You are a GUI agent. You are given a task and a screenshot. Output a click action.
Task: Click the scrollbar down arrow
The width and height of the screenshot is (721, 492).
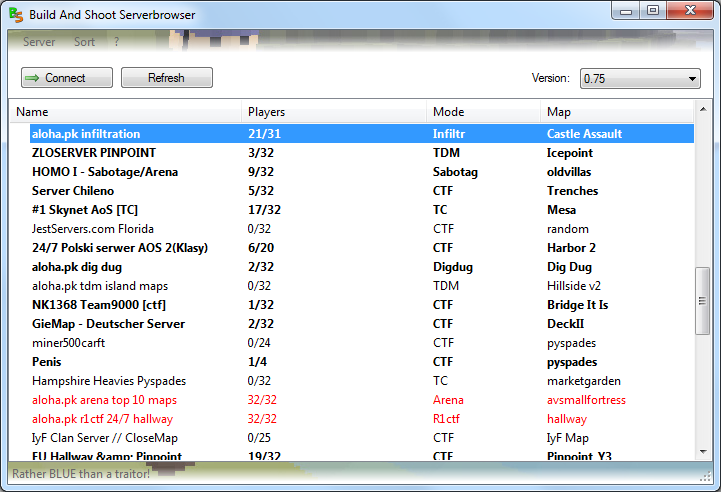pyautogui.click(x=701, y=452)
